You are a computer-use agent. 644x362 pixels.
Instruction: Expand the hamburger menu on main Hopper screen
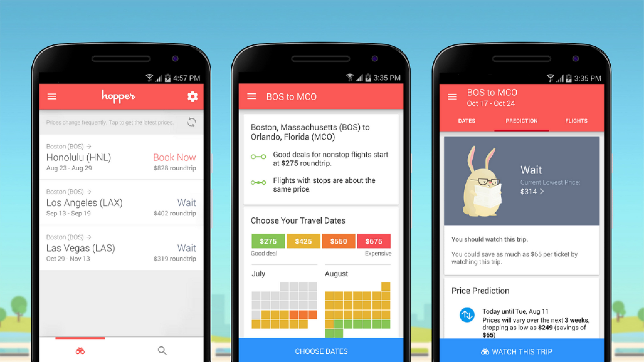click(52, 96)
